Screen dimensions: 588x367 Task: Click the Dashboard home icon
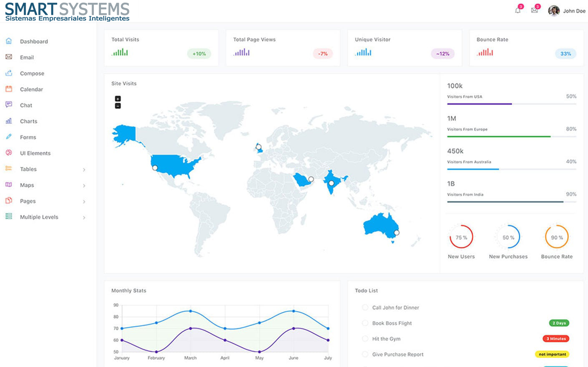click(x=9, y=41)
